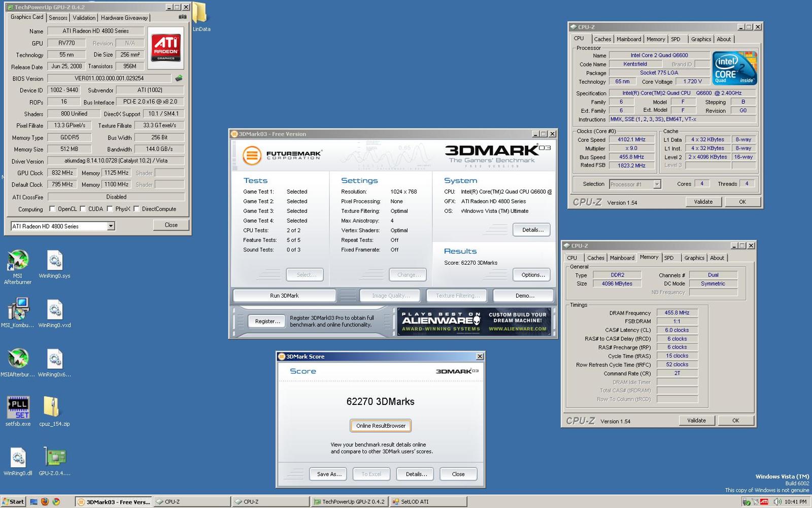
Task: Select the GPU-Z.0.4... desktop icon
Action: pyautogui.click(x=54, y=461)
